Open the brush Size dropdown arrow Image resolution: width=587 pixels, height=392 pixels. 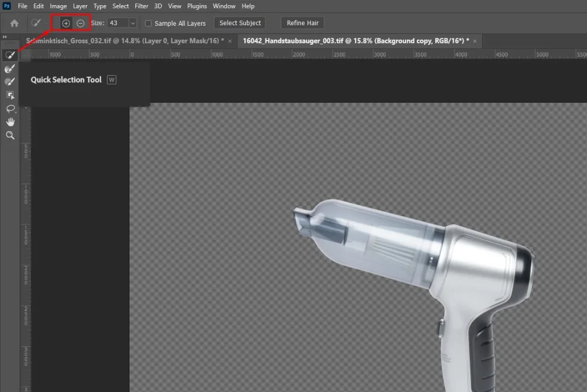tap(133, 23)
